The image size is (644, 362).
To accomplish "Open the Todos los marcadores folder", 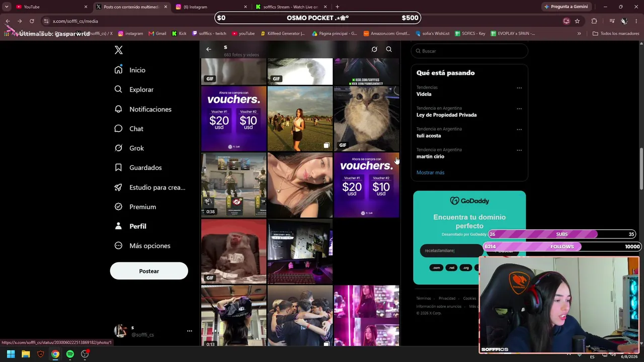I will (x=616, y=34).
